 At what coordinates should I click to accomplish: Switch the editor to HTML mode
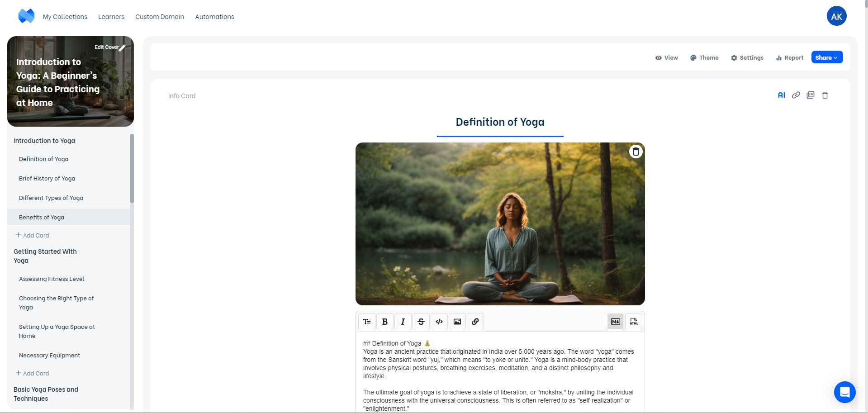click(634, 322)
